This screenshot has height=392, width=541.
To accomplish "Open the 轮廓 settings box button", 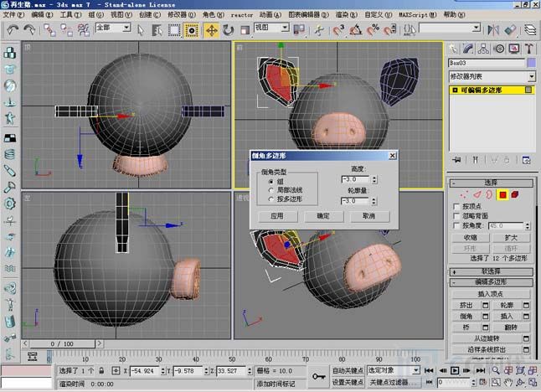I will [x=526, y=306].
